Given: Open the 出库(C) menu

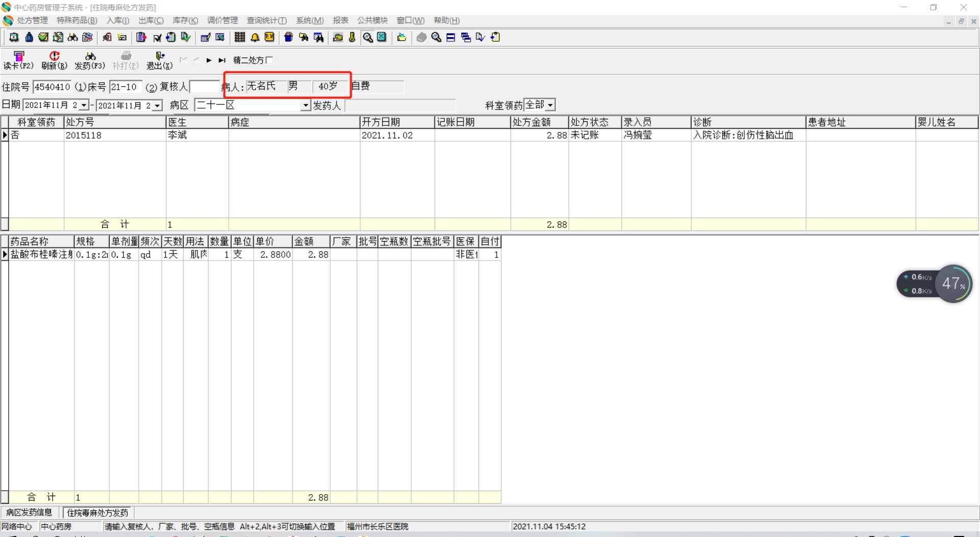Looking at the screenshot, I should (151, 20).
